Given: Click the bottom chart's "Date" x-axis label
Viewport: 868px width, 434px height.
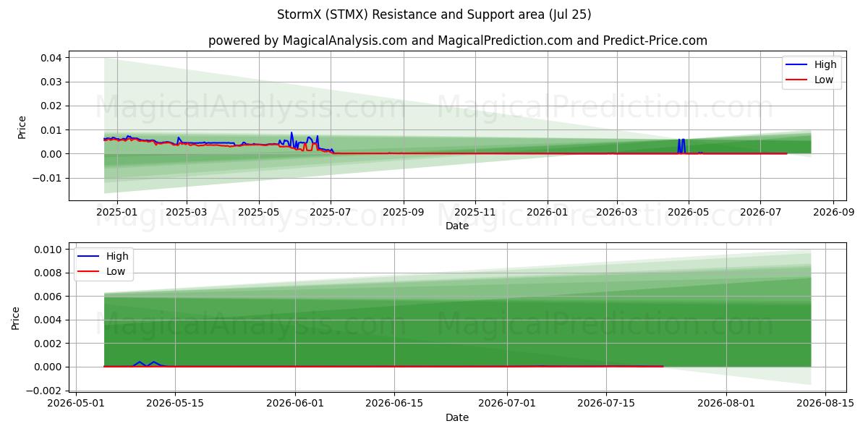Looking at the screenshot, I should [x=457, y=417].
